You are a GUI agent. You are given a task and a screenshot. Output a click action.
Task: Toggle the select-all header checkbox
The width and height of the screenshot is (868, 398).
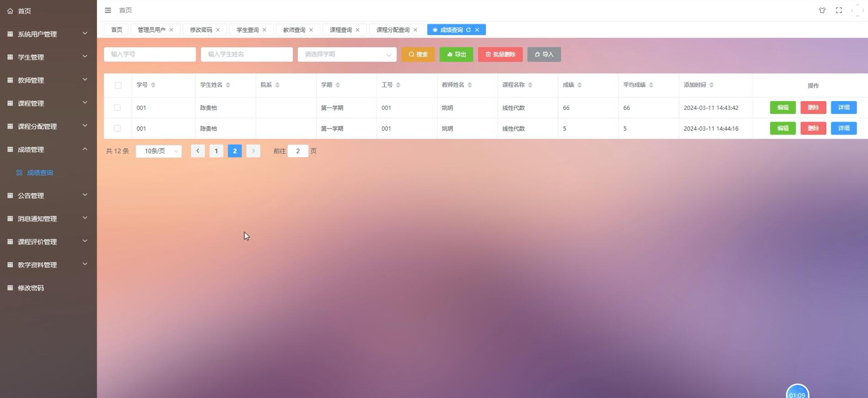click(x=118, y=85)
